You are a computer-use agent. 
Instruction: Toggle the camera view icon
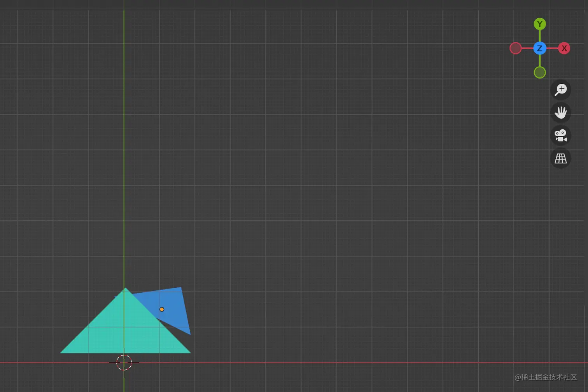coord(561,135)
